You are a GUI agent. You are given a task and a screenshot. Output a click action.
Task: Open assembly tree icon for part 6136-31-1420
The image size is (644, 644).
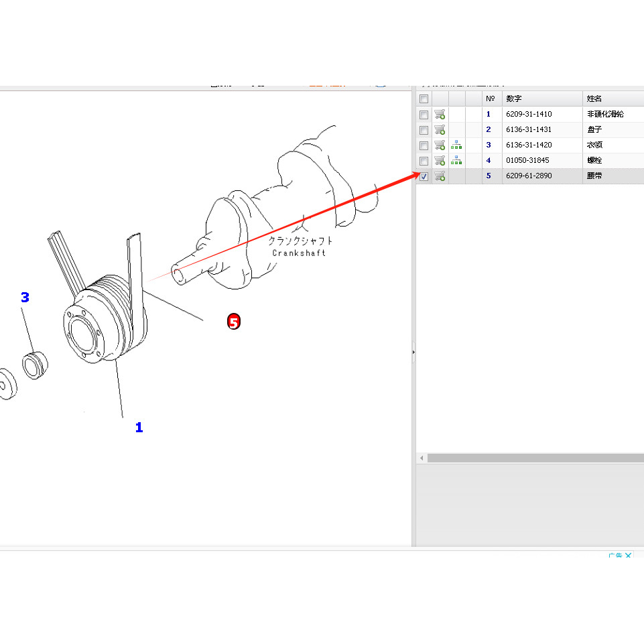pyautogui.click(x=456, y=145)
